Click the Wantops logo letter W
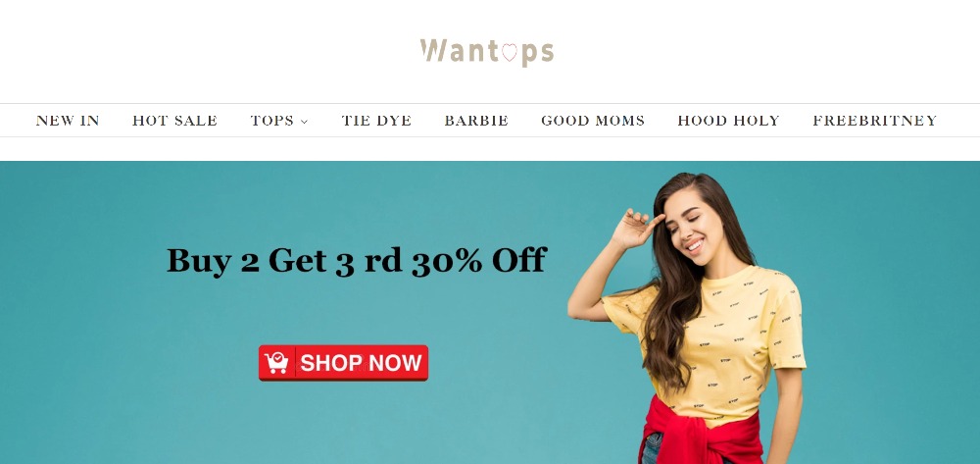Screen dimensions: 980x464 click(434, 51)
